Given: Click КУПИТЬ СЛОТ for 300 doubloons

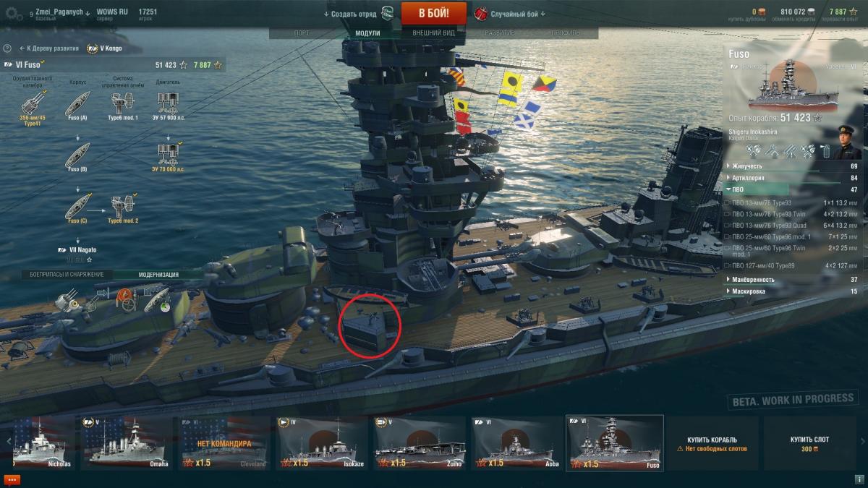Looking at the screenshot, I should [x=809, y=443].
